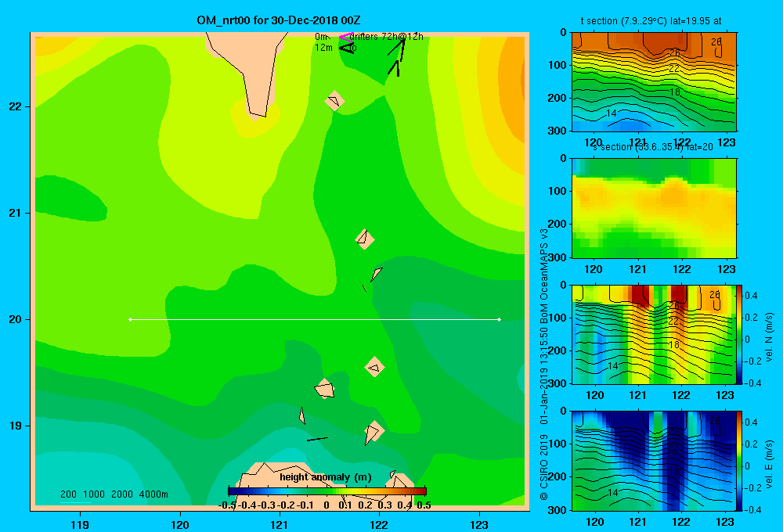
Task: Click the title 'OM_nrt00 for 30-Dec-2018 00Z'
Action: 278,20
